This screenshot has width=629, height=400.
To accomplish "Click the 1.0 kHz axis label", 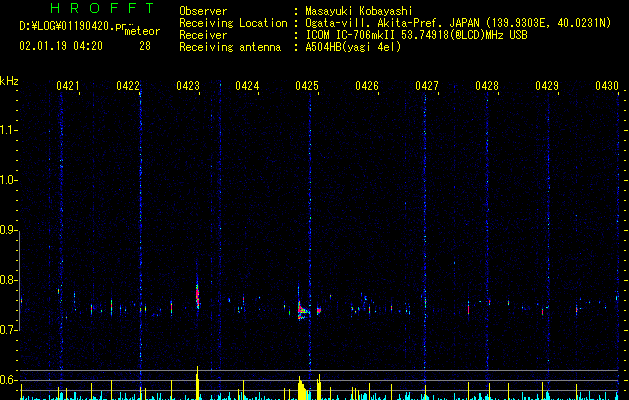I will pos(9,180).
